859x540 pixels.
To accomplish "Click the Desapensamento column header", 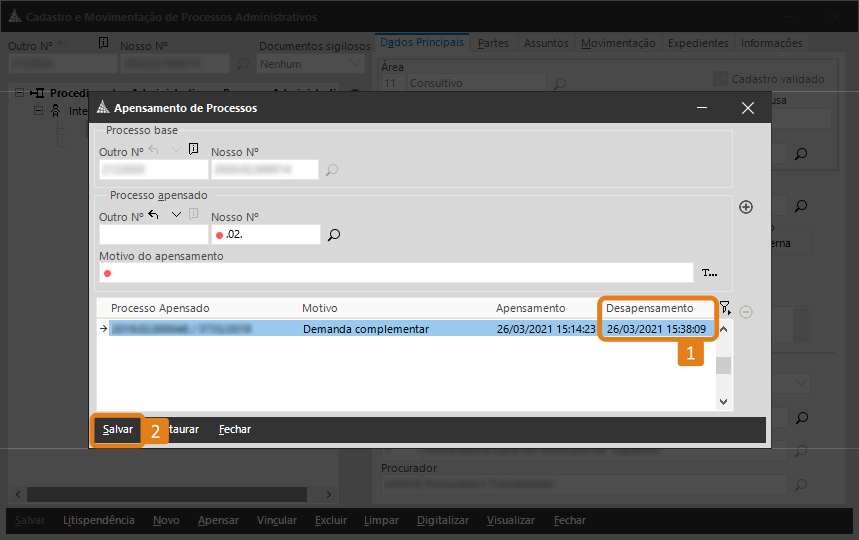I will pos(649,308).
